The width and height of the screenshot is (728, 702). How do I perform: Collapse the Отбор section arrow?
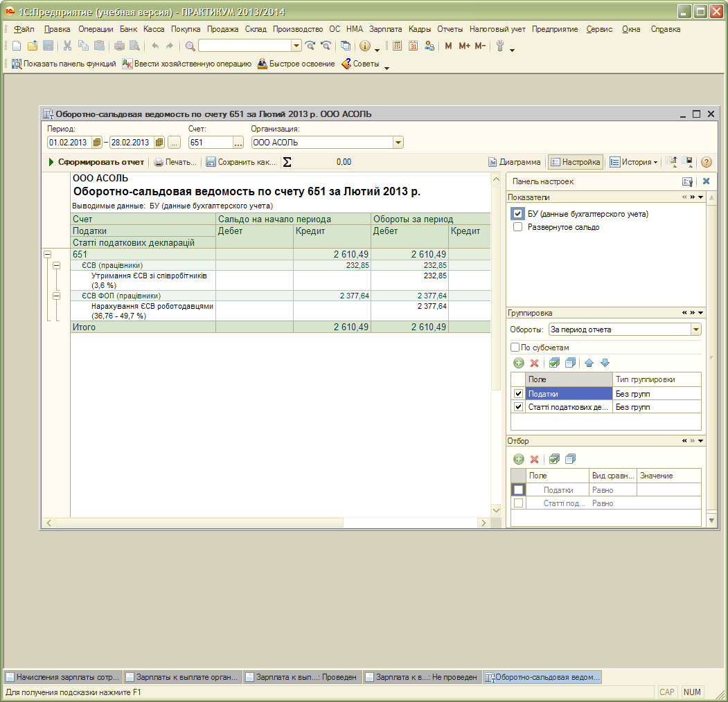coord(700,441)
